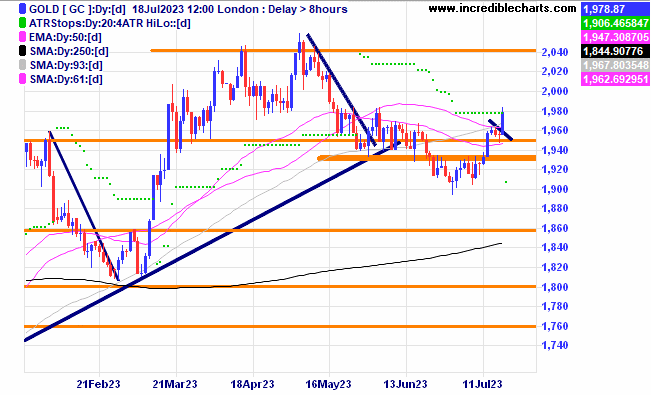Click the 2,040 price axis label
651x395 pixels.
pyautogui.click(x=555, y=52)
